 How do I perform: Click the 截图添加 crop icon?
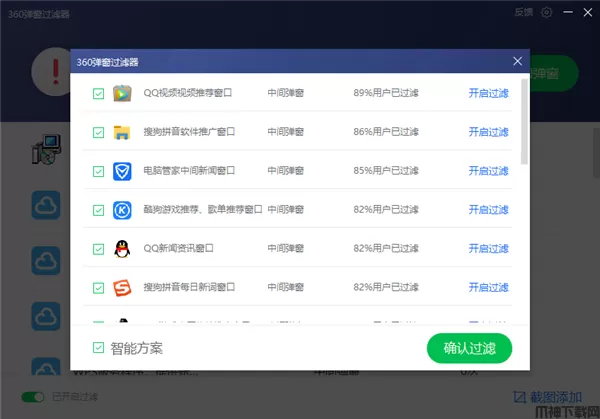pos(519,397)
